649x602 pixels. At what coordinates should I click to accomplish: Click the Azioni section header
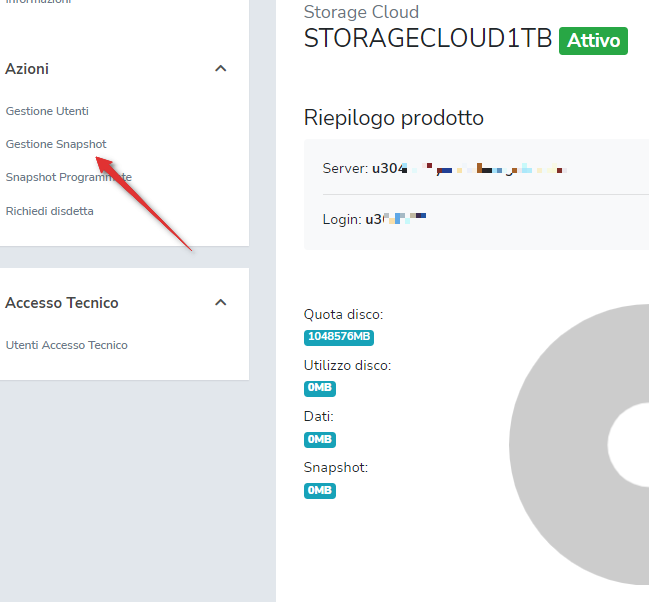tap(27, 69)
